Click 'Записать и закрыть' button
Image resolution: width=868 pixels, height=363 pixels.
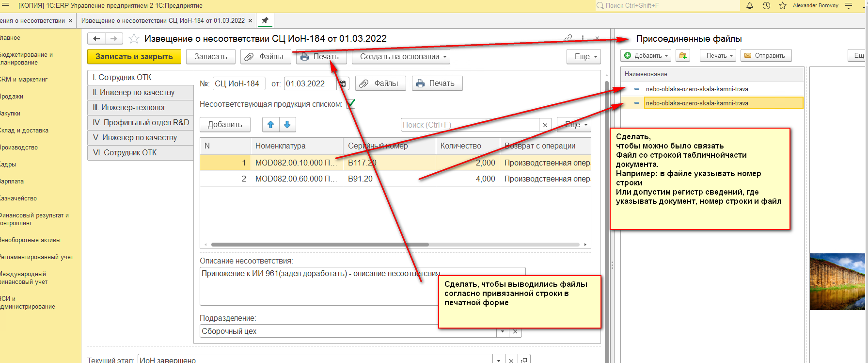(134, 57)
